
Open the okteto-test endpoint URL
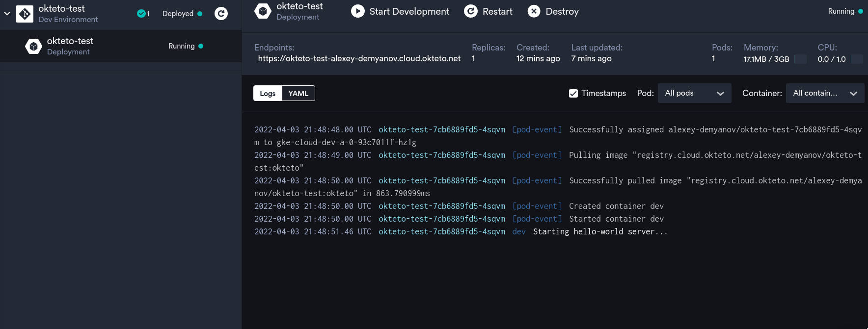[359, 58]
